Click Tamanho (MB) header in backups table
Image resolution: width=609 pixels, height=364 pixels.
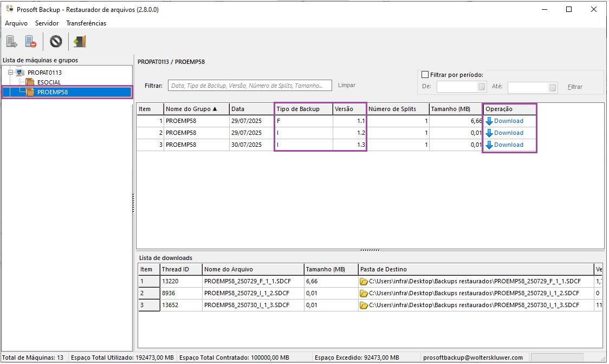coord(456,109)
